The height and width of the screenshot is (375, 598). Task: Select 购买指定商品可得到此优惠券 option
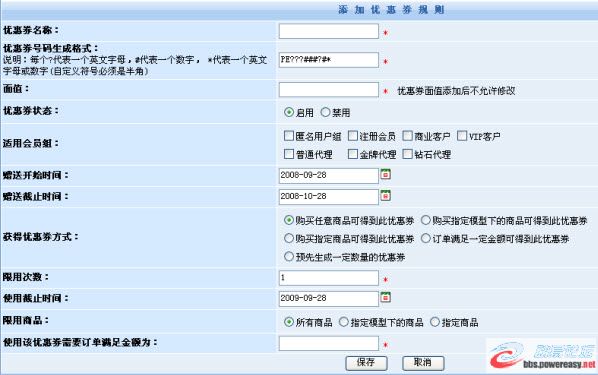click(289, 238)
